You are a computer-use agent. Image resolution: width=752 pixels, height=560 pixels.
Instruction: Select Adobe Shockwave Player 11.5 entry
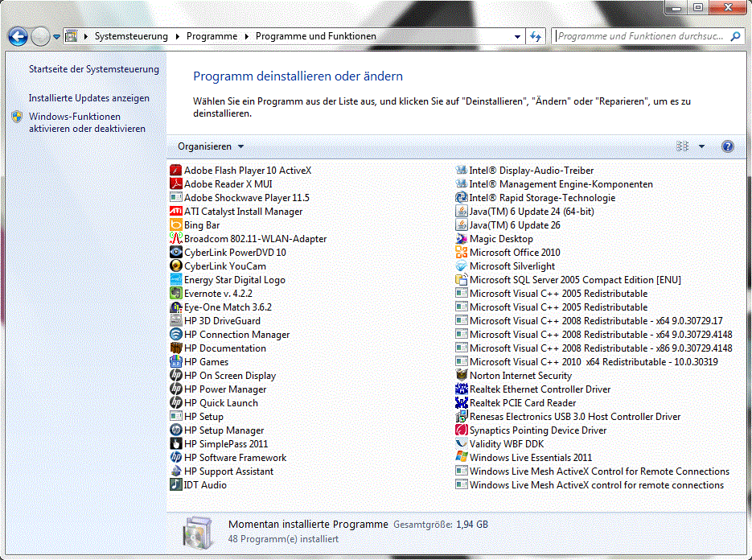pos(240,198)
